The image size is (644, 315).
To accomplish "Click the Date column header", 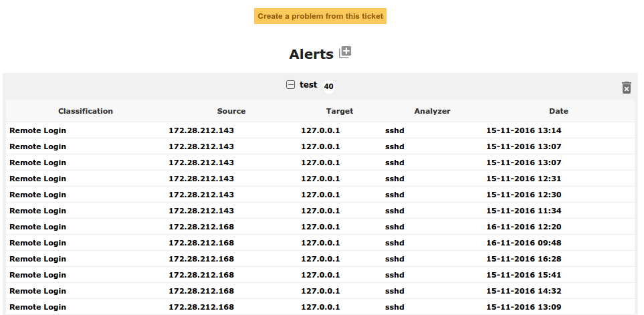I will tap(558, 111).
